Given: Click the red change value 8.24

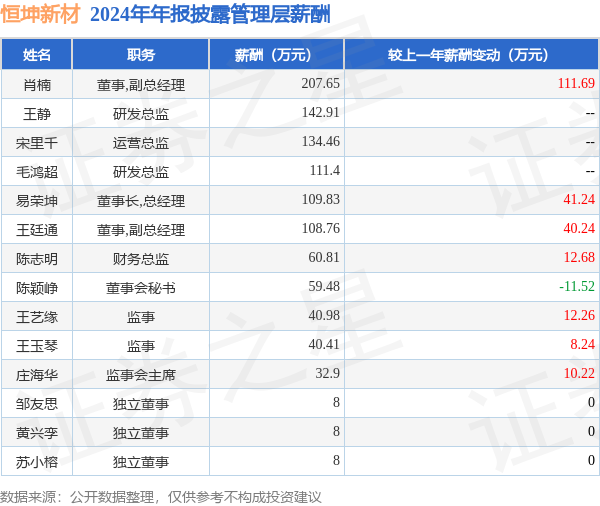Looking at the screenshot, I should pos(582,344).
